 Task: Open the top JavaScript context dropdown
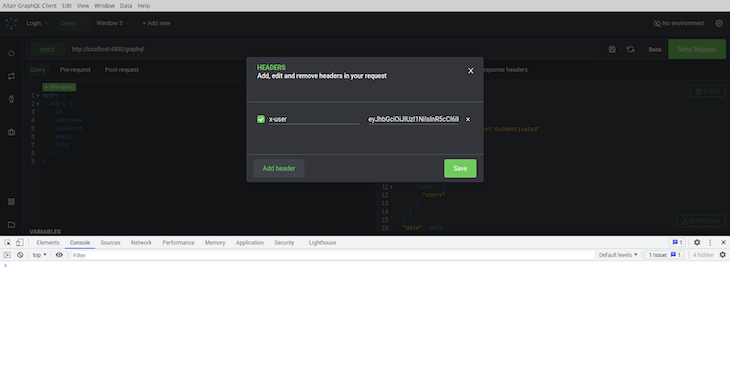40,255
